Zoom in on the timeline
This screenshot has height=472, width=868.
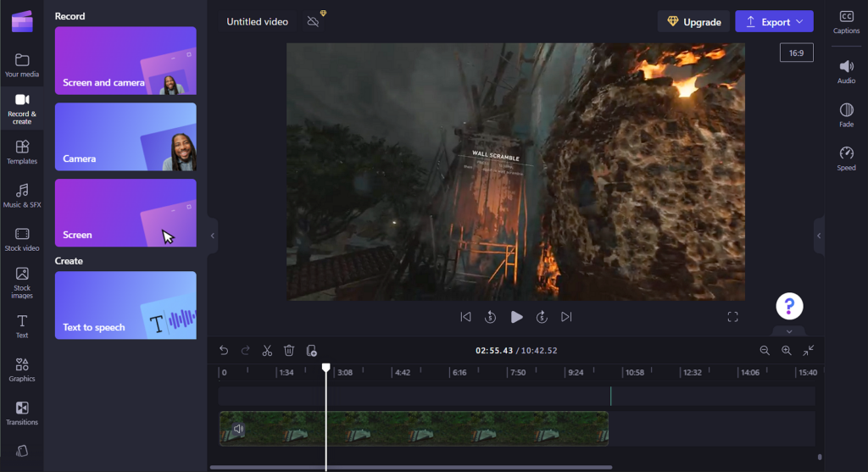[787, 350]
